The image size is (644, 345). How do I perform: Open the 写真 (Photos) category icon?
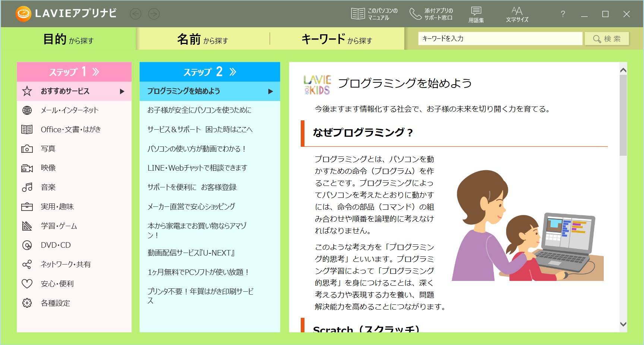[x=26, y=149]
